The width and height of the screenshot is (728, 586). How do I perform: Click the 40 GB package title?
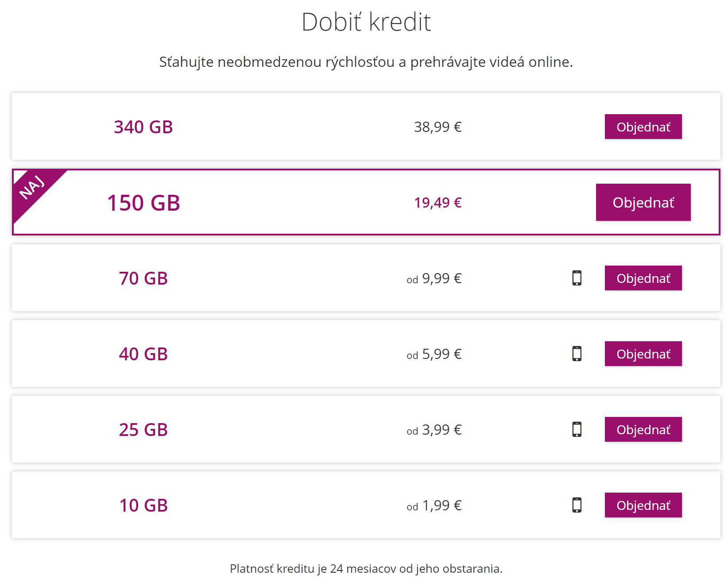(x=143, y=354)
